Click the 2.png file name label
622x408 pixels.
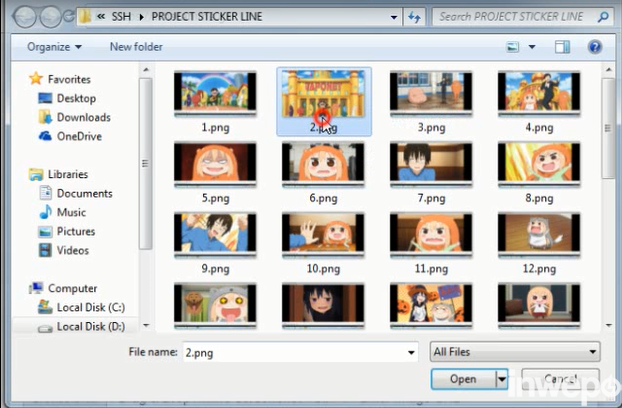(x=323, y=128)
